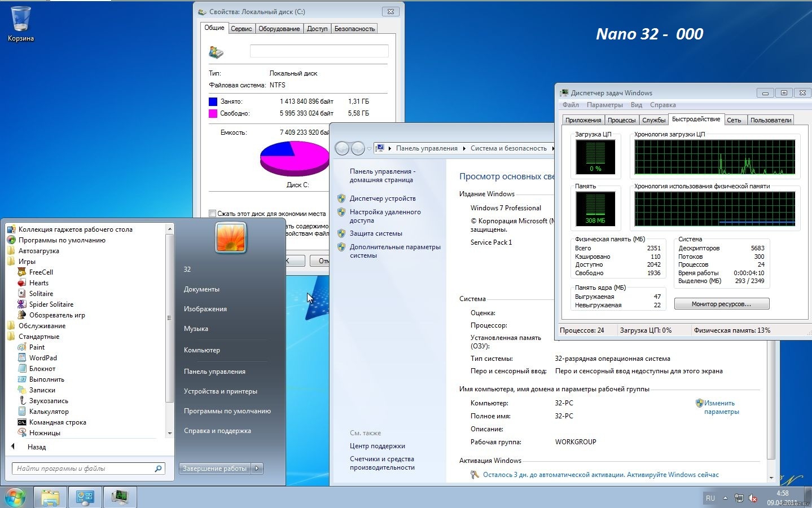Switch to Процессы tab in Task Manager

click(x=621, y=120)
